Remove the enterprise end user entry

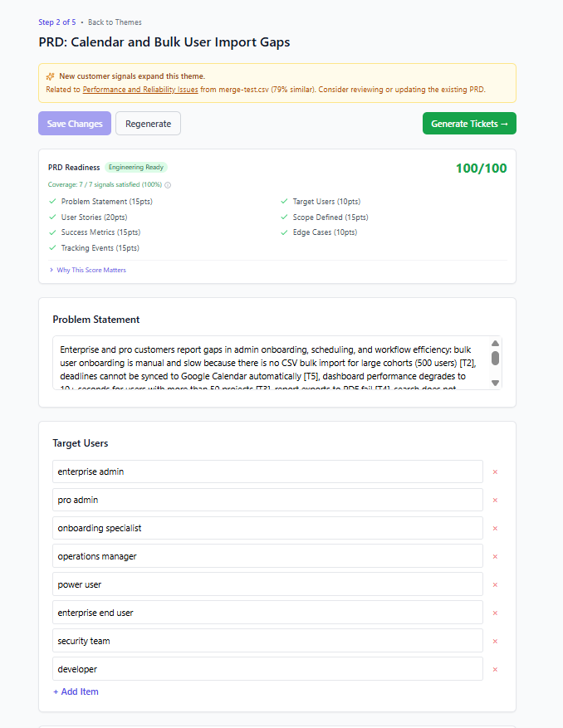pos(495,613)
